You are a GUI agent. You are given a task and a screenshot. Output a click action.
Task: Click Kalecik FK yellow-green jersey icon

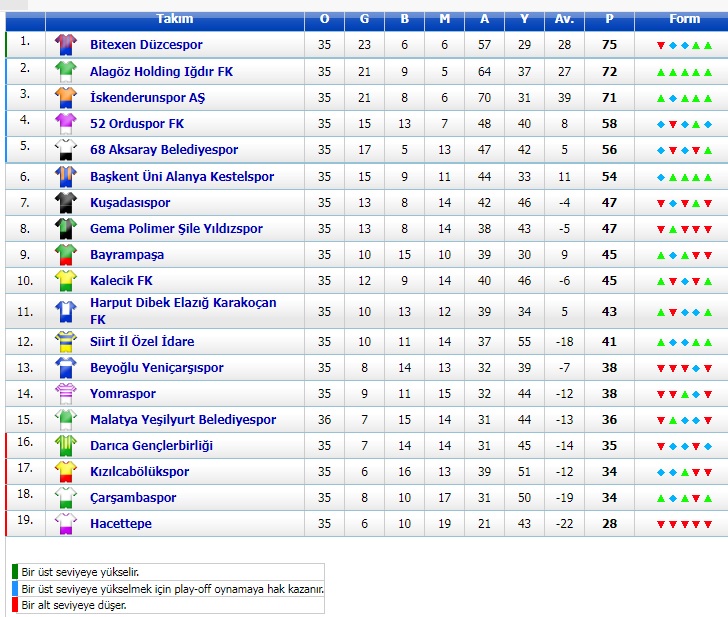click(x=65, y=280)
